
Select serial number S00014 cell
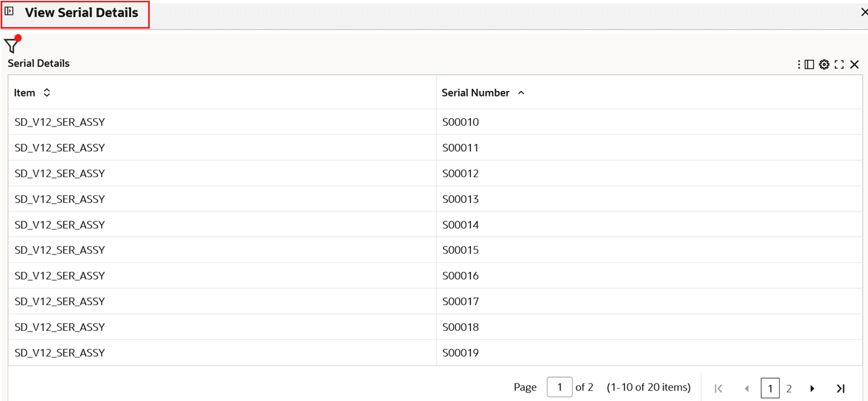point(649,225)
